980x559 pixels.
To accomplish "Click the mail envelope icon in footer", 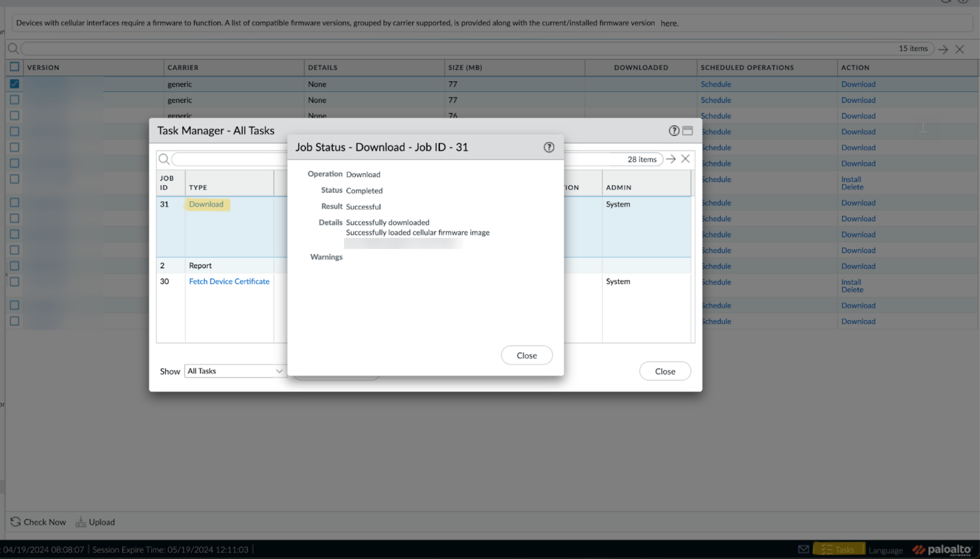I will pyautogui.click(x=803, y=549).
